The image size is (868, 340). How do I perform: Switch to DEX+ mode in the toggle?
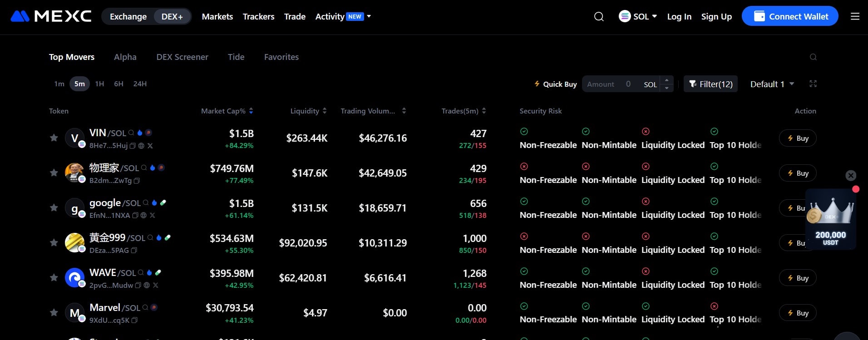click(172, 17)
